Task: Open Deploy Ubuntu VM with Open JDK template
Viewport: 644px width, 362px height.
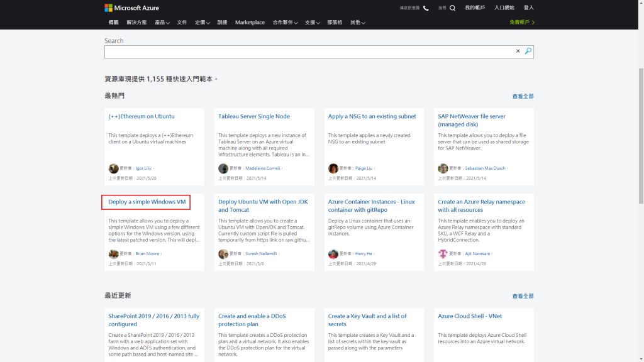Action: point(263,206)
